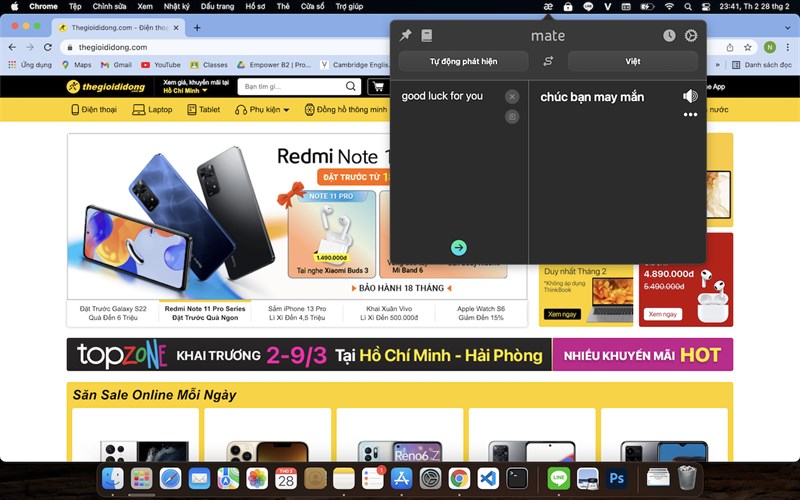
Task: Open the shopping cart icon
Action: click(x=378, y=86)
